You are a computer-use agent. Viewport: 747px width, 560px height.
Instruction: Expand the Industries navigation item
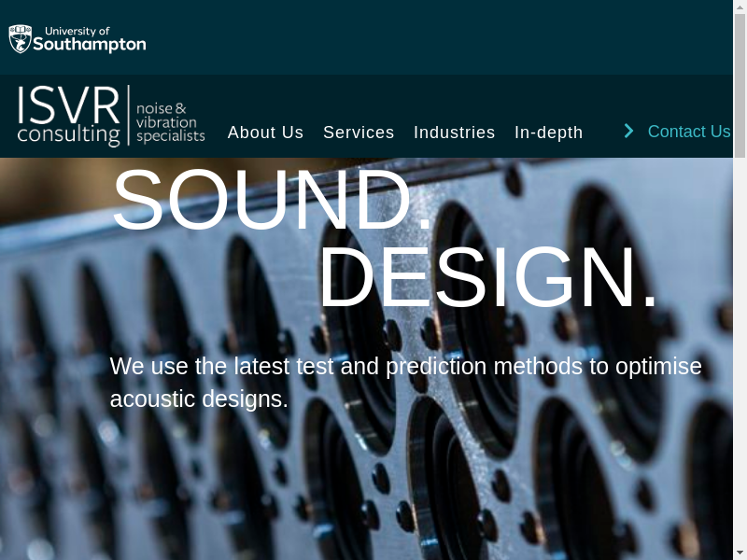pos(454,133)
